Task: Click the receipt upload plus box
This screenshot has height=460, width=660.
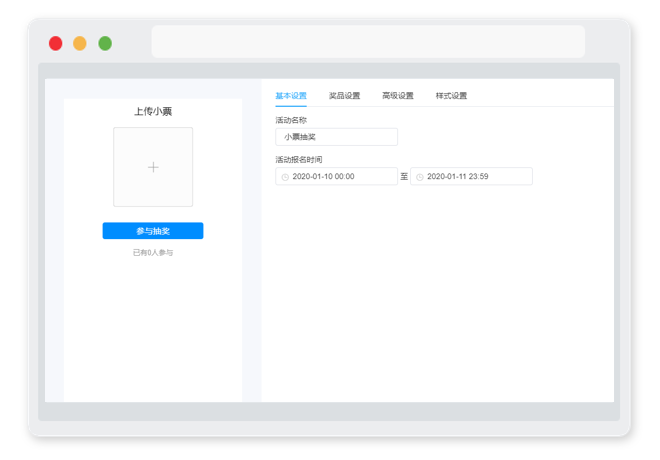Action: coord(153,167)
